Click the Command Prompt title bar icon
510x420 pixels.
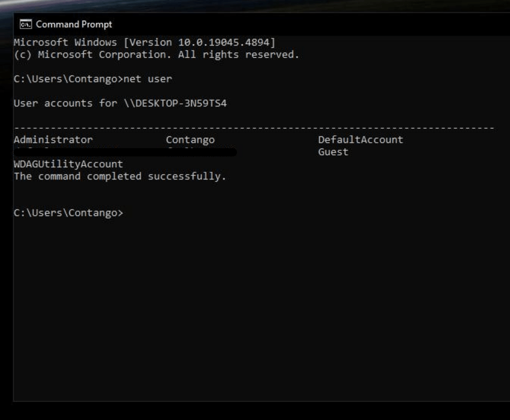point(24,24)
